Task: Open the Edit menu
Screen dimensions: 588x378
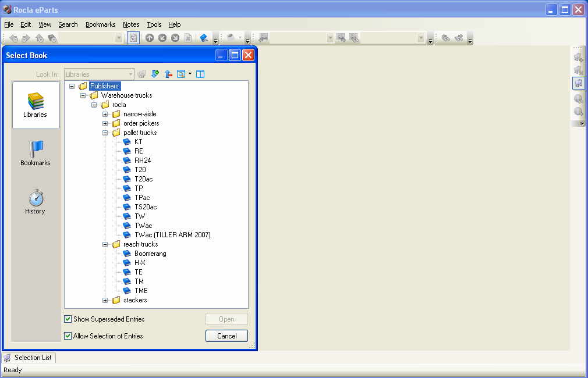Action: click(26, 24)
